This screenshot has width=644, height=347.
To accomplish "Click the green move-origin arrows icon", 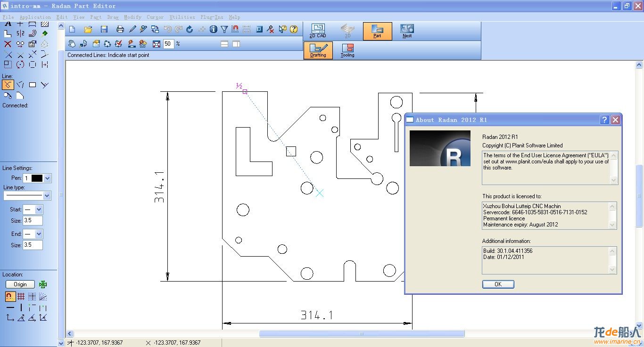I will point(43,284).
